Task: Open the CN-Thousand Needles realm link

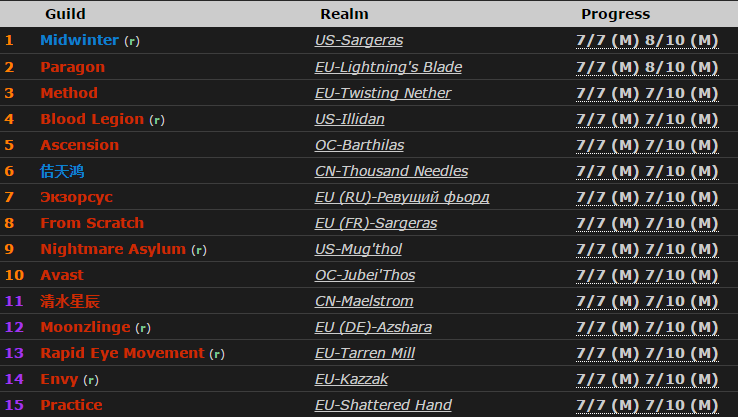Action: tap(391, 171)
